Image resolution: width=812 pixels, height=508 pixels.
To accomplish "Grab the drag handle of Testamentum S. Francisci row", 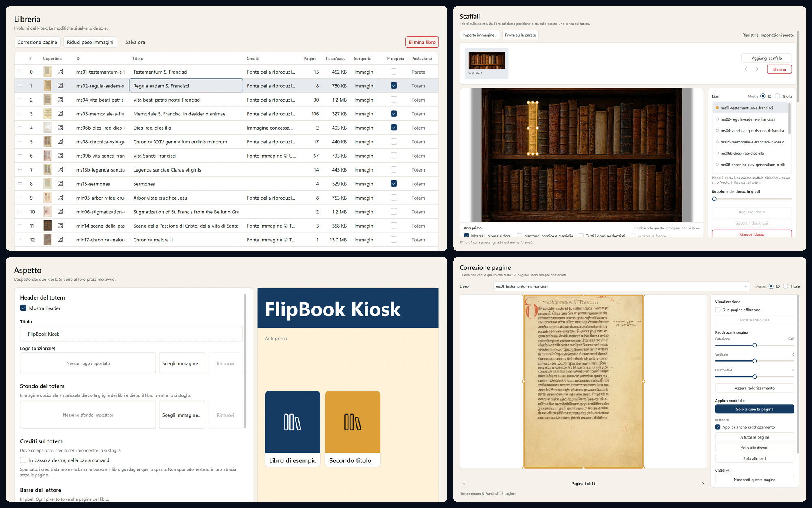I will [x=20, y=72].
